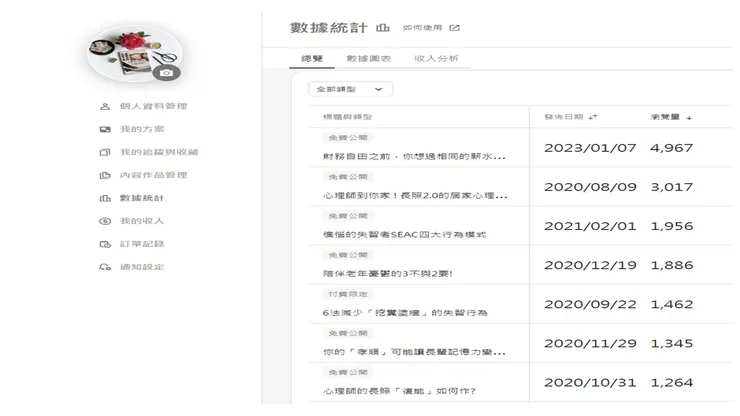
Task: Click view count 1,886
Action: [672, 266]
